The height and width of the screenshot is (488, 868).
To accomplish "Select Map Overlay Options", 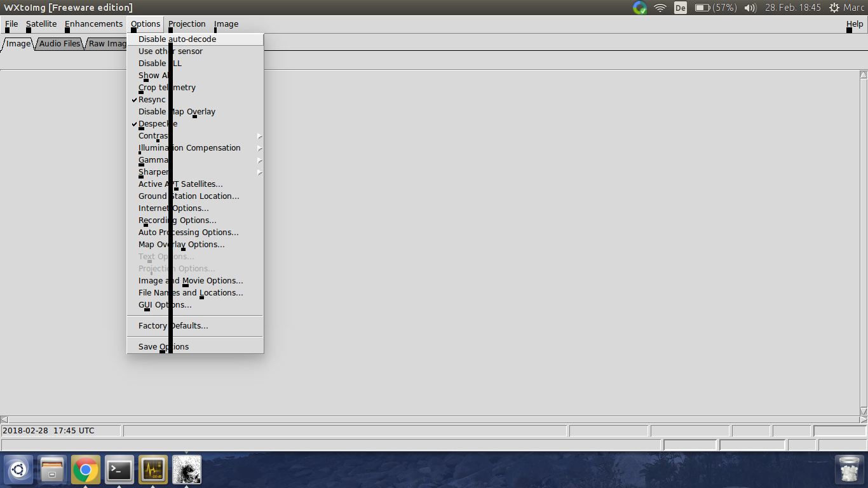I will pos(195,245).
